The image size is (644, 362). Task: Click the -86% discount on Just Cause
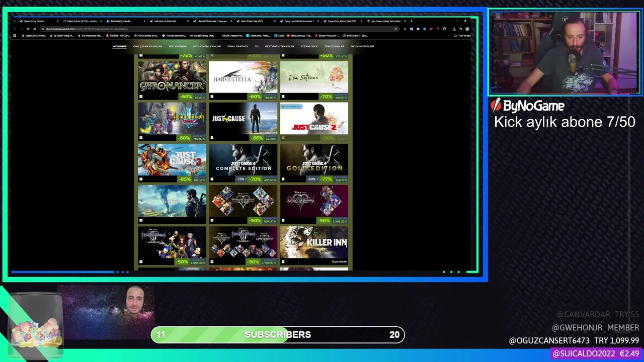point(257,138)
